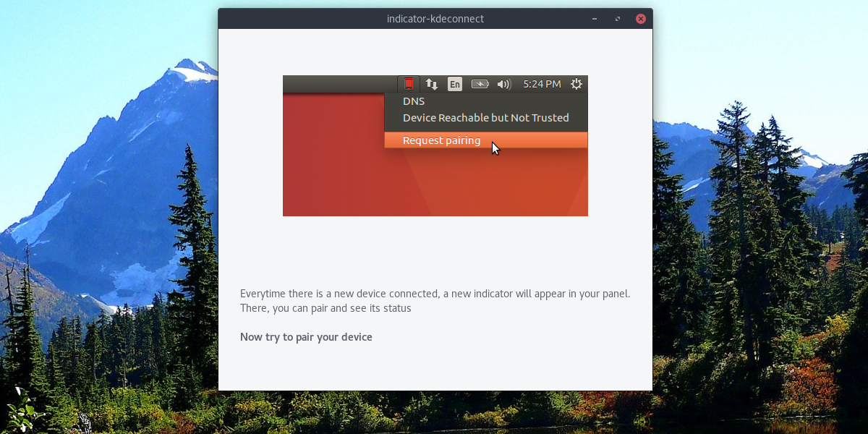Viewport: 868px width, 434px height.
Task: Click the network up-down arrows icon
Action: tap(432, 84)
